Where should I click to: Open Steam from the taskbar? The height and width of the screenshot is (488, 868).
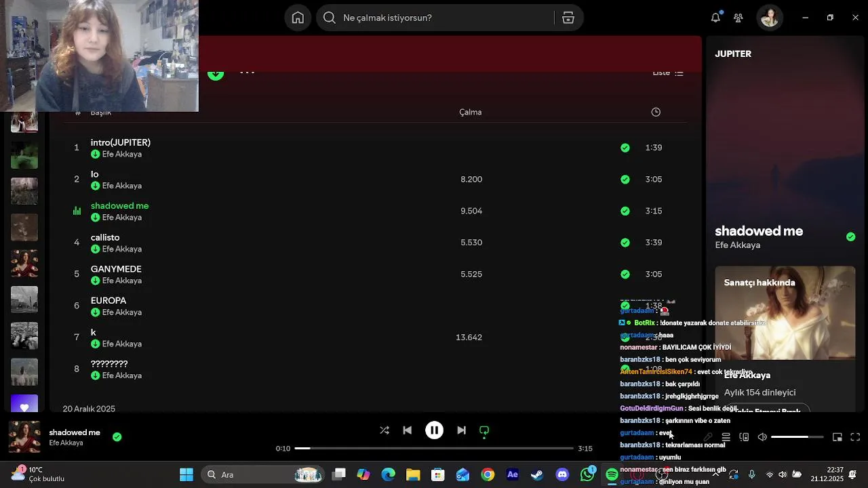(x=537, y=474)
